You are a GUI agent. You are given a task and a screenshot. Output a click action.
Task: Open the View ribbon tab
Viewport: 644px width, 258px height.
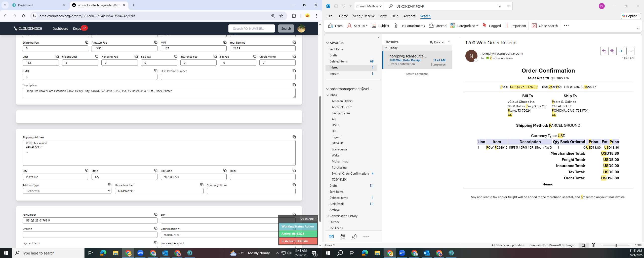click(383, 16)
